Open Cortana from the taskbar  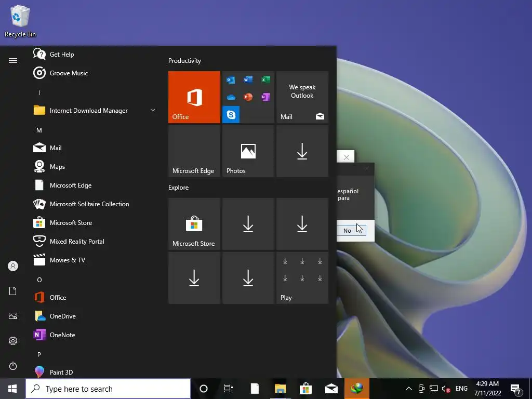pos(204,389)
